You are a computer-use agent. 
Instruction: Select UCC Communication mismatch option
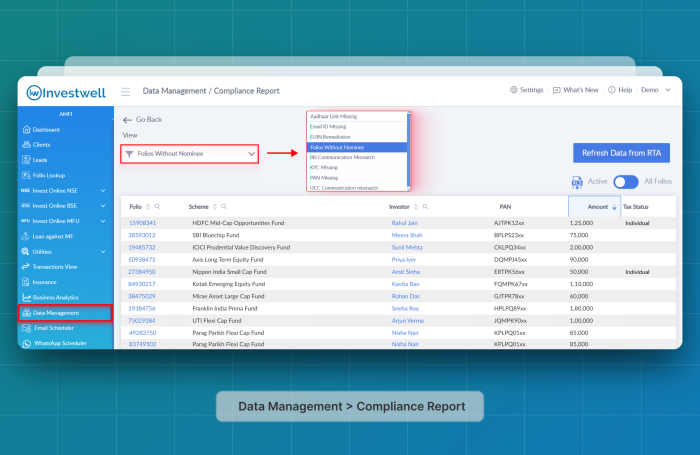(x=357, y=188)
